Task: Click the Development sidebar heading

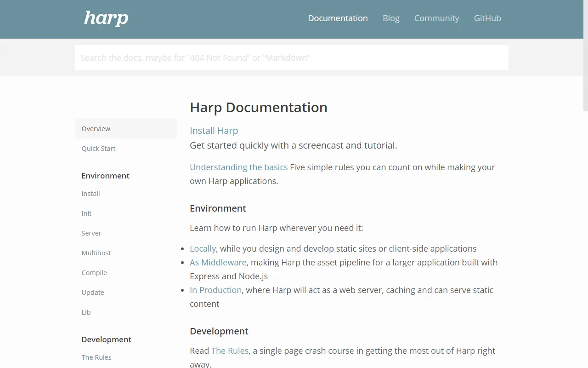Action: 107,339
